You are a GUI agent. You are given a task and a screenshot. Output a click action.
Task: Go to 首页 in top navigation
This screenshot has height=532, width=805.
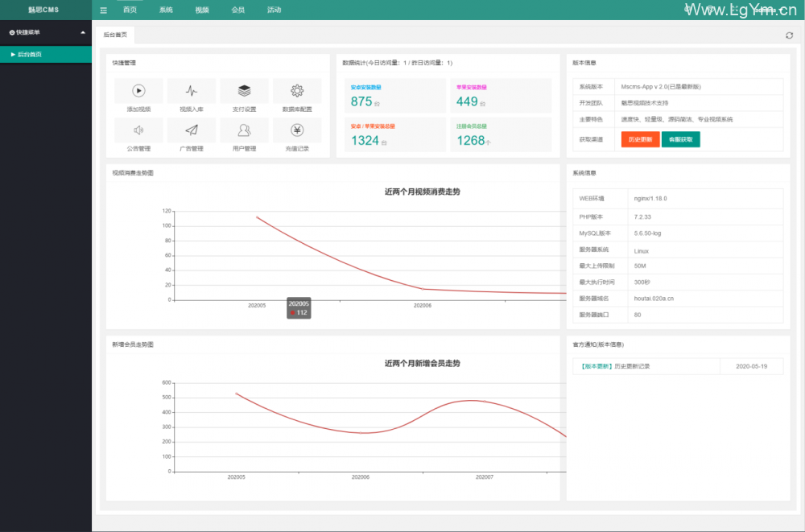130,10
